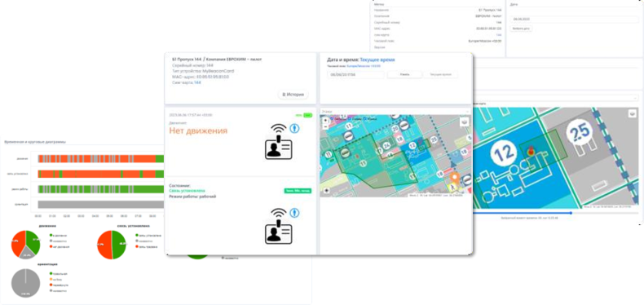Click the Нет движения status text
Viewport: 644px width, 305px height.
point(198,130)
